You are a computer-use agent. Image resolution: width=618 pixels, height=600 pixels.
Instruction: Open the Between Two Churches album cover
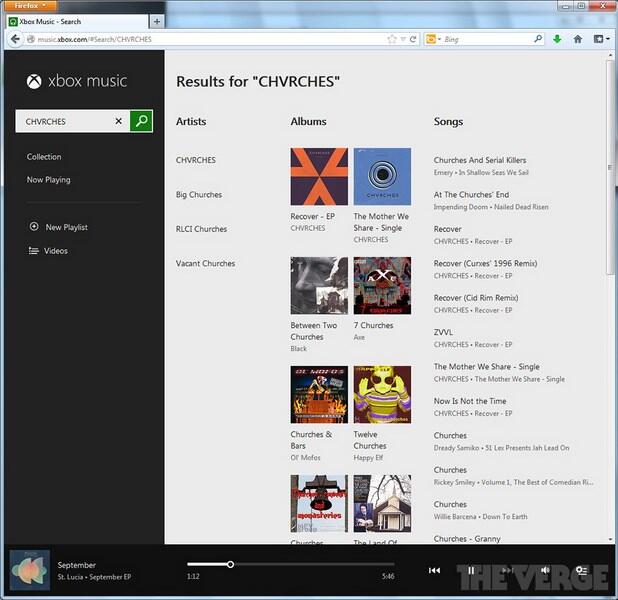click(319, 285)
